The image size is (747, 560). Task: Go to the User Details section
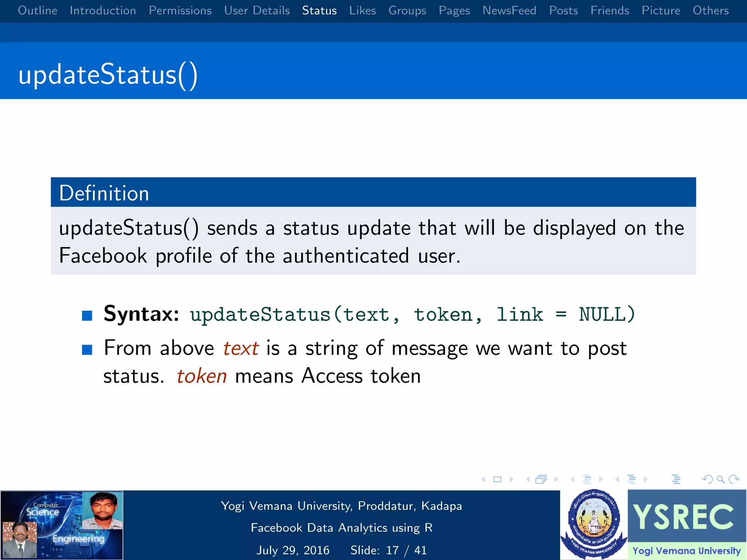(257, 11)
